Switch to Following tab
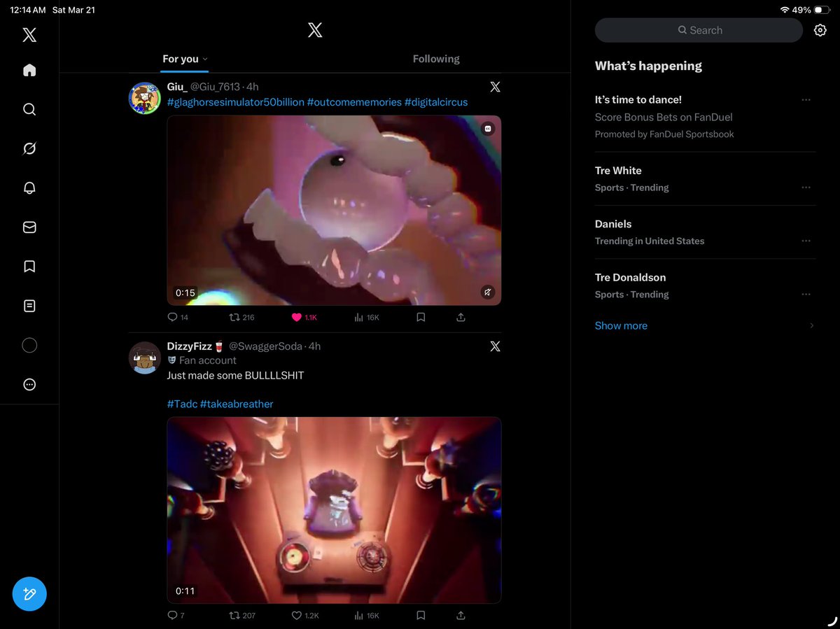Viewport: 840px width, 629px height. tap(436, 59)
